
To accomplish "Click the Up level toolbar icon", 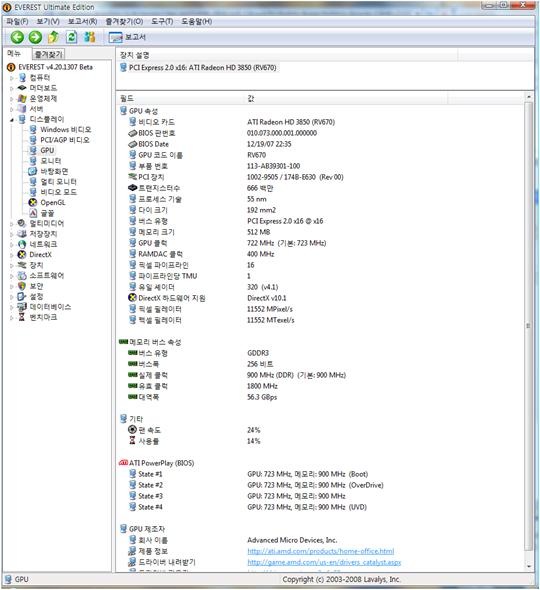I will (x=53, y=37).
